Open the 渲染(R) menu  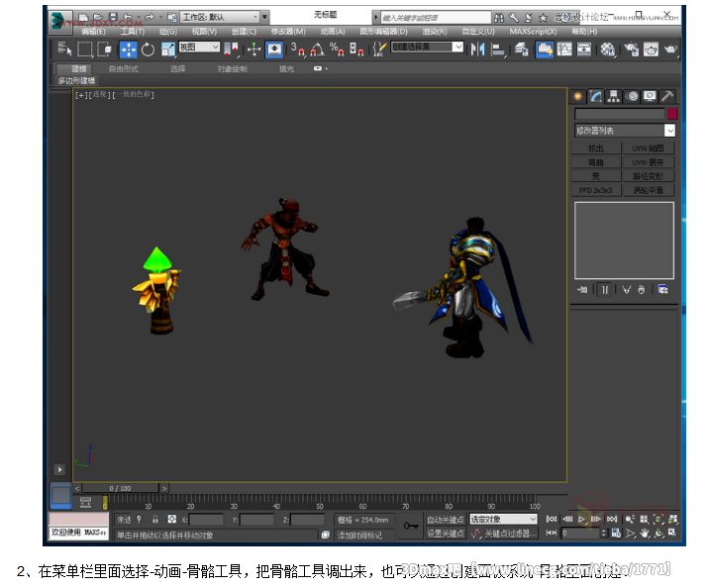pos(435,32)
